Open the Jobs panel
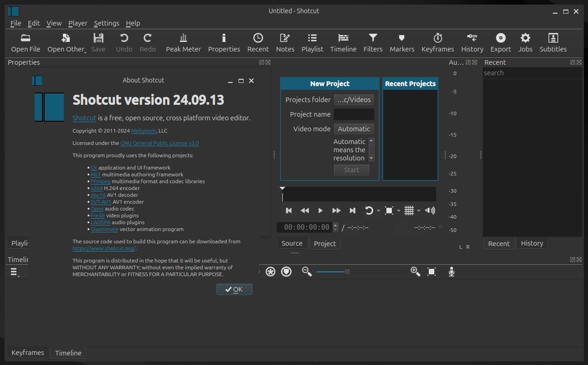588x365 pixels. click(526, 43)
